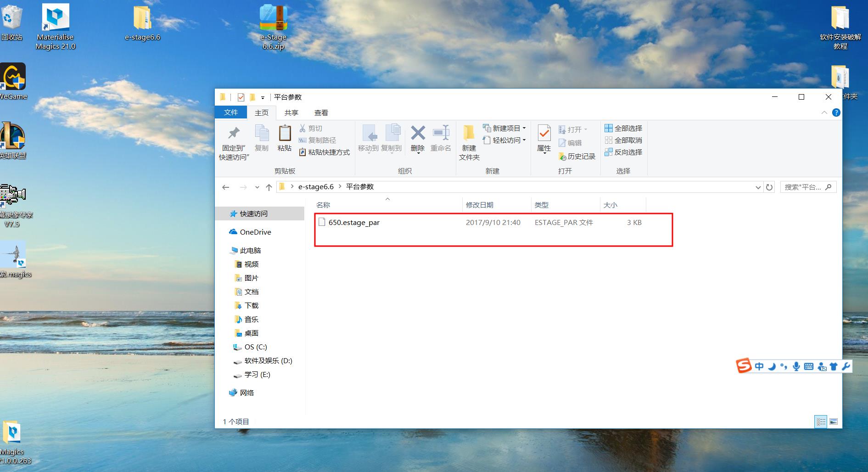The image size is (868, 472).
Task: Click the 删除 red X icon
Action: 417,134
